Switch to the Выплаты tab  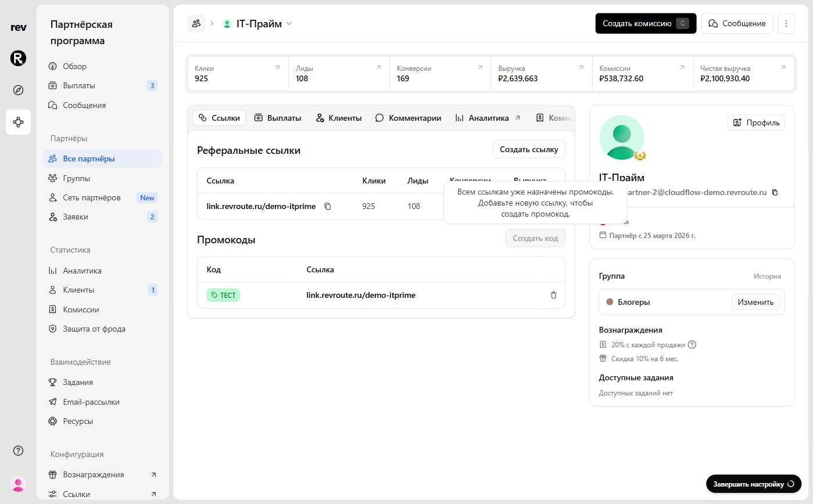pyautogui.click(x=278, y=118)
